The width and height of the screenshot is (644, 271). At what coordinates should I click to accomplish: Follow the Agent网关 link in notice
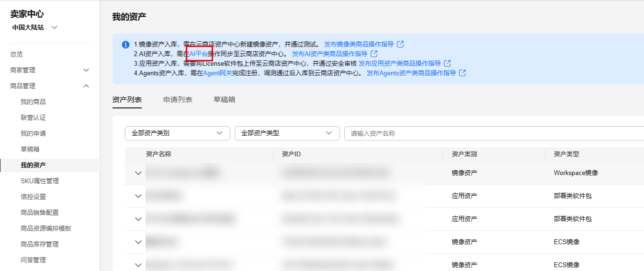coord(218,73)
